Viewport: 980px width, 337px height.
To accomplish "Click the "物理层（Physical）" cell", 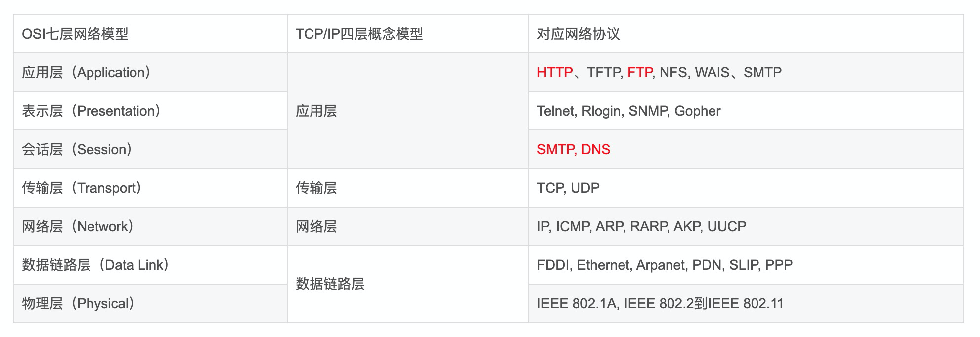I will pyautogui.click(x=78, y=303).
